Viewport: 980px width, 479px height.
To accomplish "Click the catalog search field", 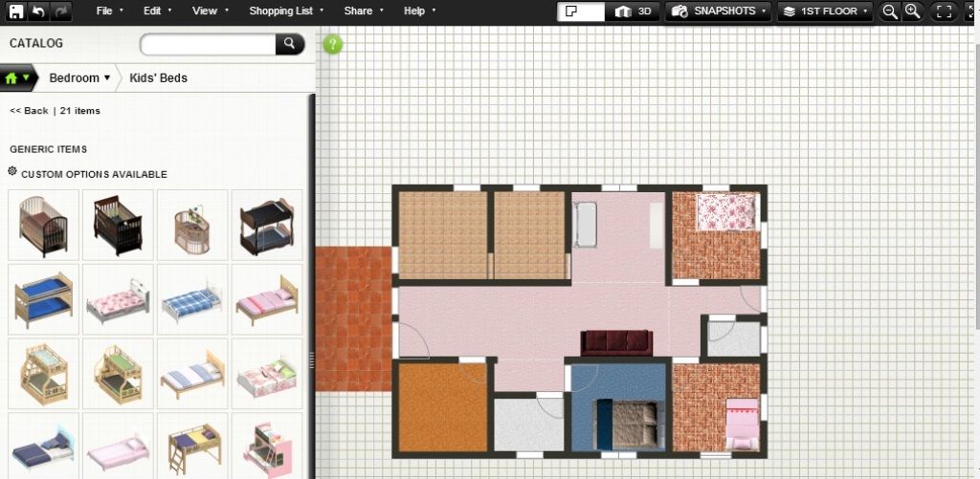I will pos(208,44).
